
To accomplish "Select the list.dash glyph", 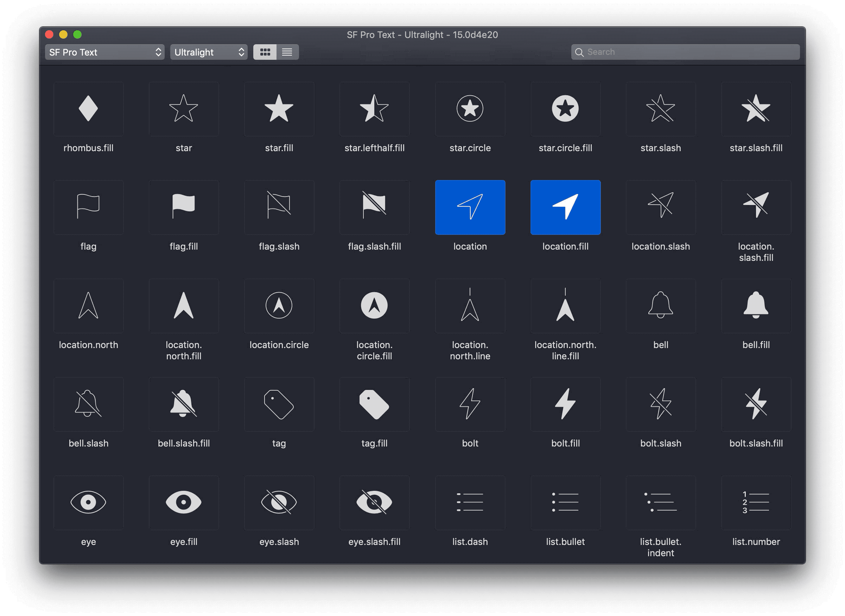I will (x=470, y=503).
